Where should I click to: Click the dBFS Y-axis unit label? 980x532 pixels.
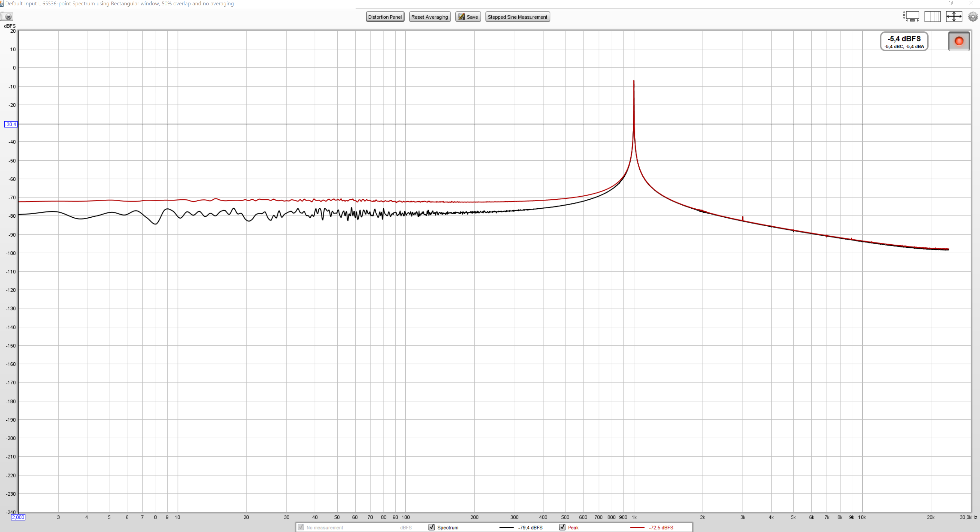[9, 26]
